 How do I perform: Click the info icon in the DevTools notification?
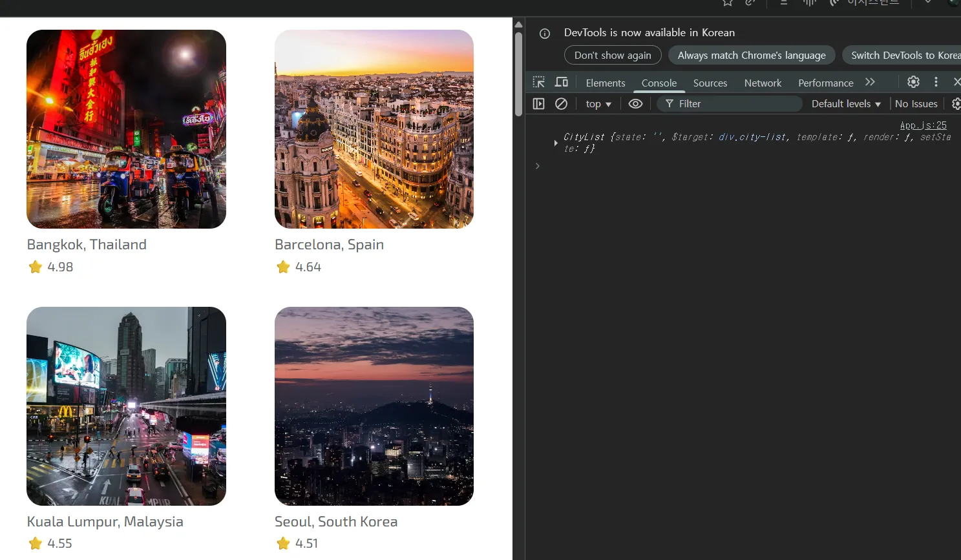545,34
